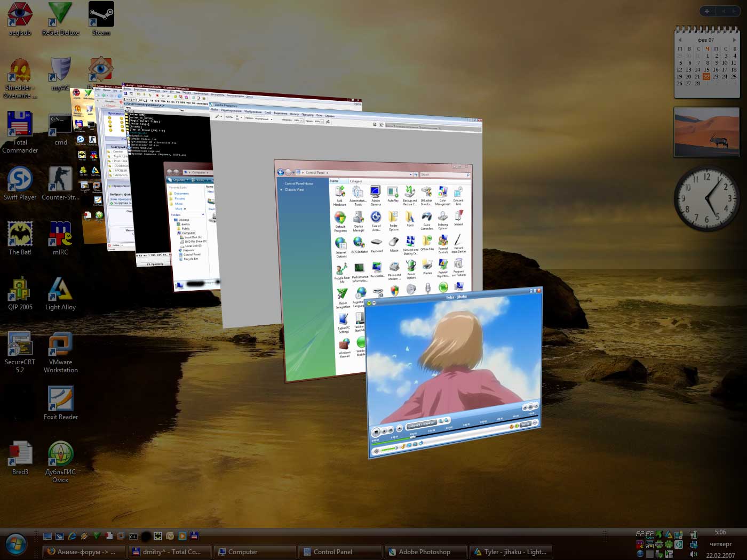Switch to Adobe Photoshop taskbar button
The height and width of the screenshot is (560, 747).
[425, 552]
